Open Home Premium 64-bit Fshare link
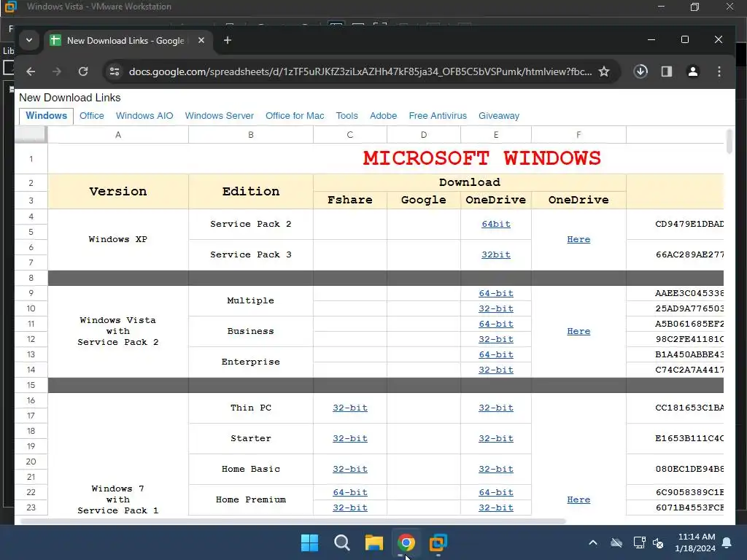Viewport: 747px width, 560px height. click(350, 492)
